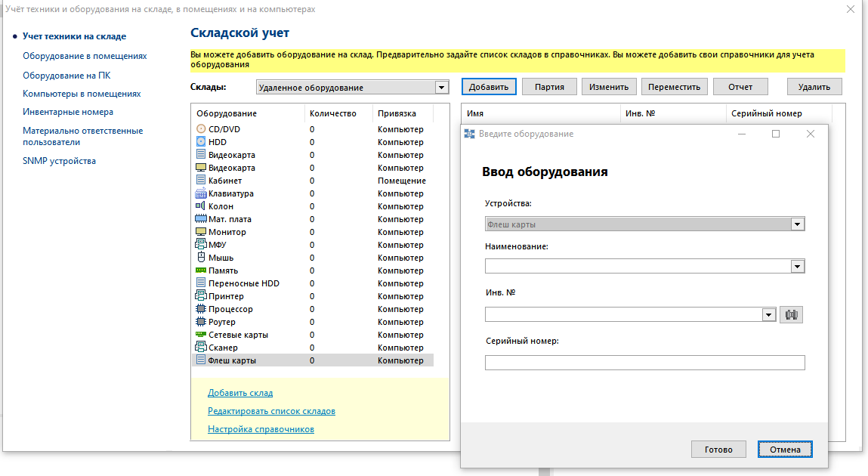
Task: Click the Изменить button
Action: point(609,87)
